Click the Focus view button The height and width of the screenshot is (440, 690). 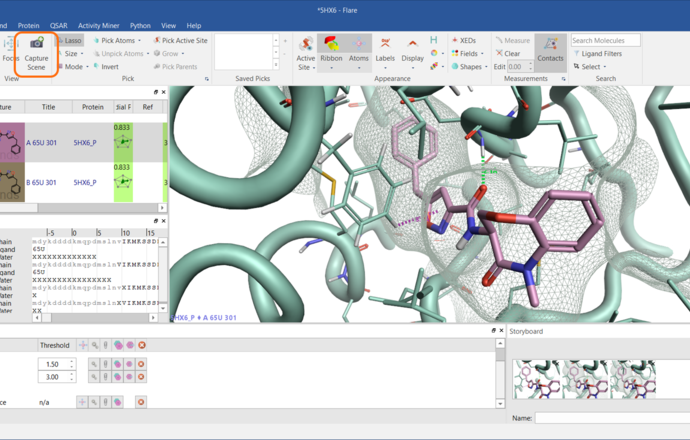tap(10, 49)
